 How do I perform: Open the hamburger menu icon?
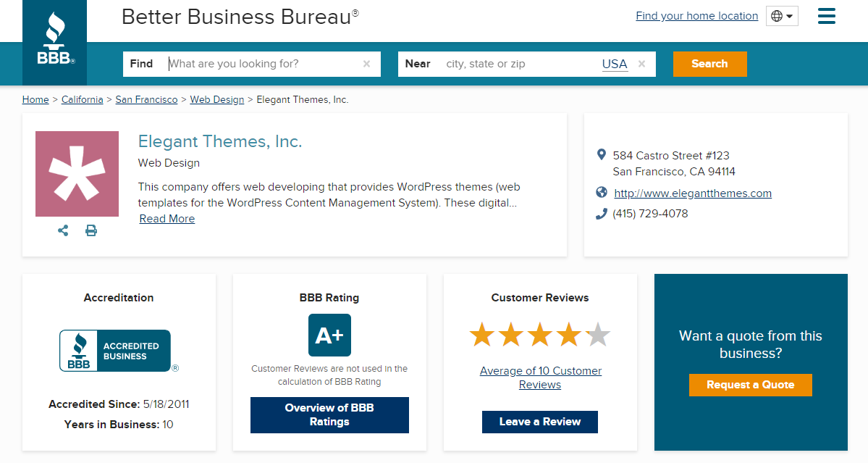click(x=826, y=16)
